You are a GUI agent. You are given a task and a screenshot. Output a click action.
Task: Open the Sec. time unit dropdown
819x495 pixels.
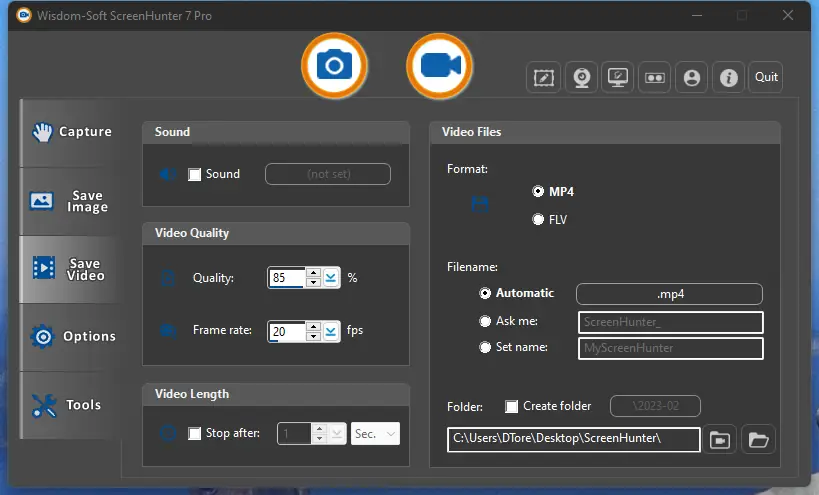(375, 433)
